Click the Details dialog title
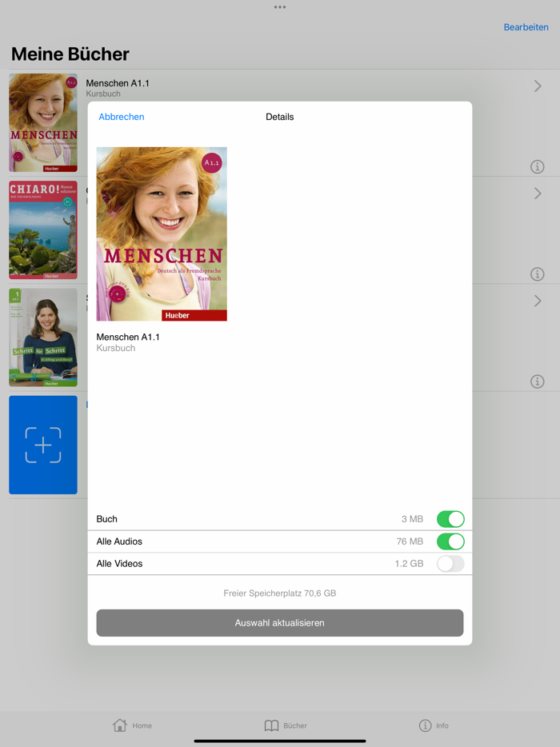 point(280,117)
